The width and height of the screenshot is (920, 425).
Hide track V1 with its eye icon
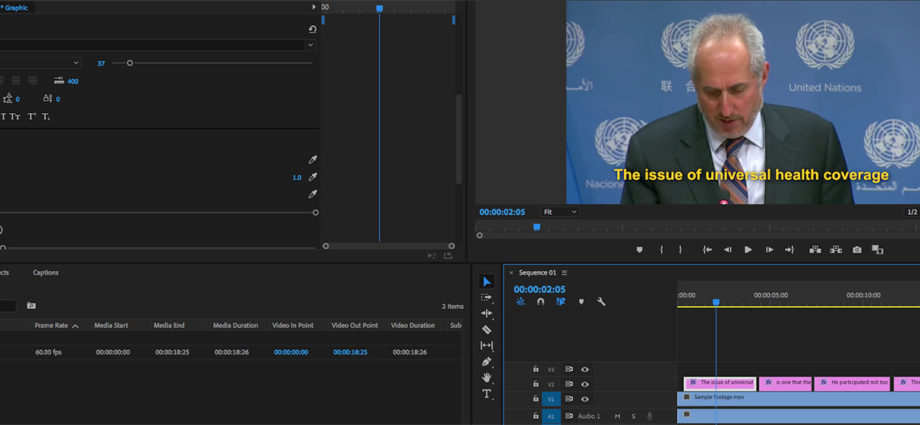tap(585, 399)
